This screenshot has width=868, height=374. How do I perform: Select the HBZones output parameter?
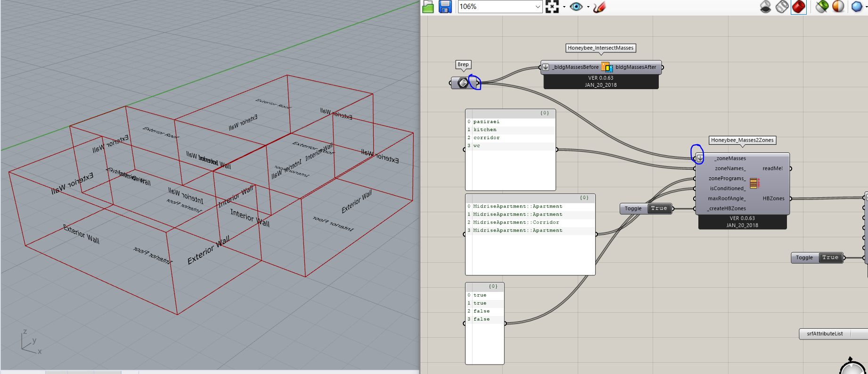point(773,199)
